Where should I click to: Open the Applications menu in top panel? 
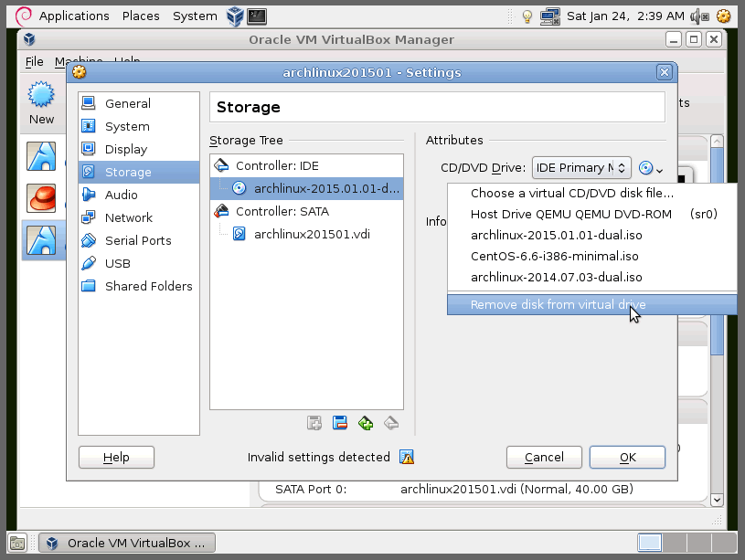74,16
